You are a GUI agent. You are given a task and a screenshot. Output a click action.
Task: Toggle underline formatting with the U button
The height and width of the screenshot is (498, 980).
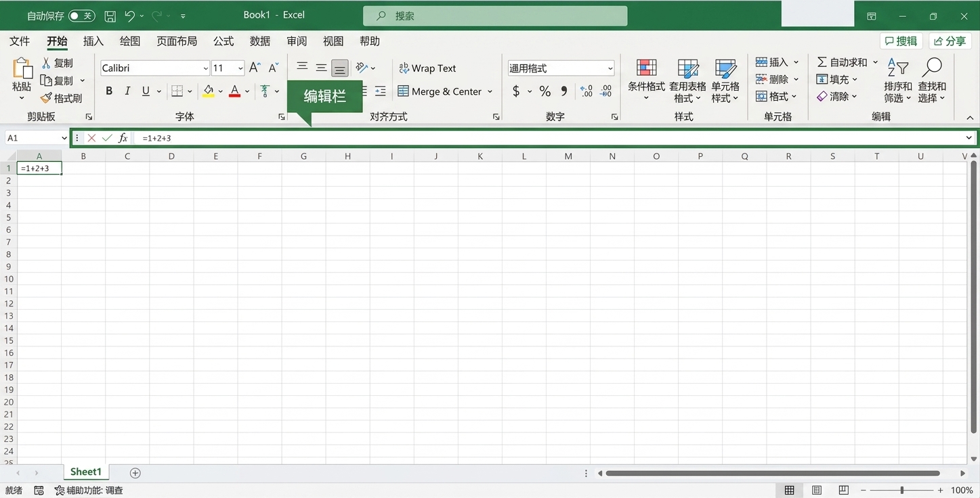pos(146,91)
